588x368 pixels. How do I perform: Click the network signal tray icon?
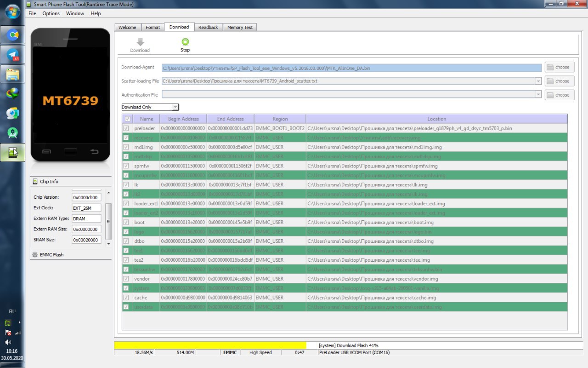[x=18, y=333]
